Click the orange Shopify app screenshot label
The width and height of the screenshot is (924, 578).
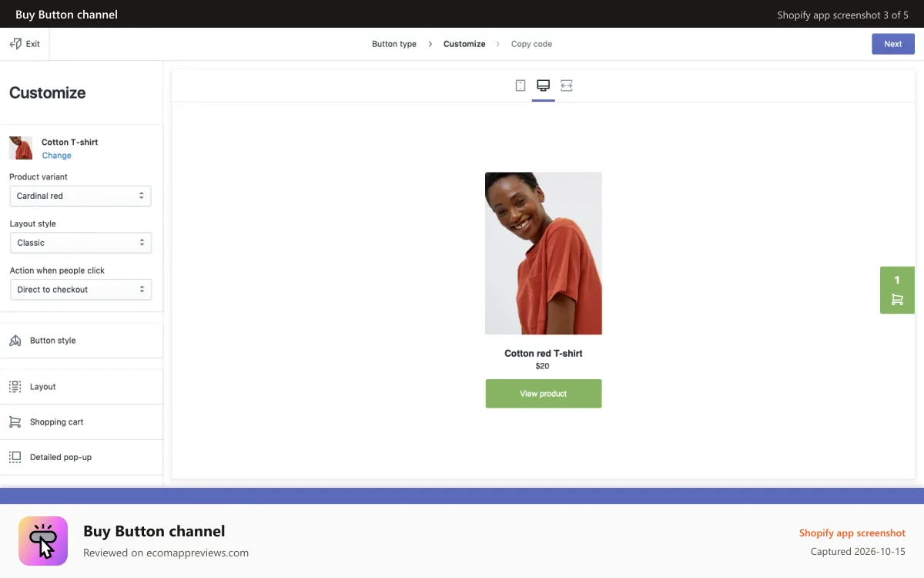852,533
